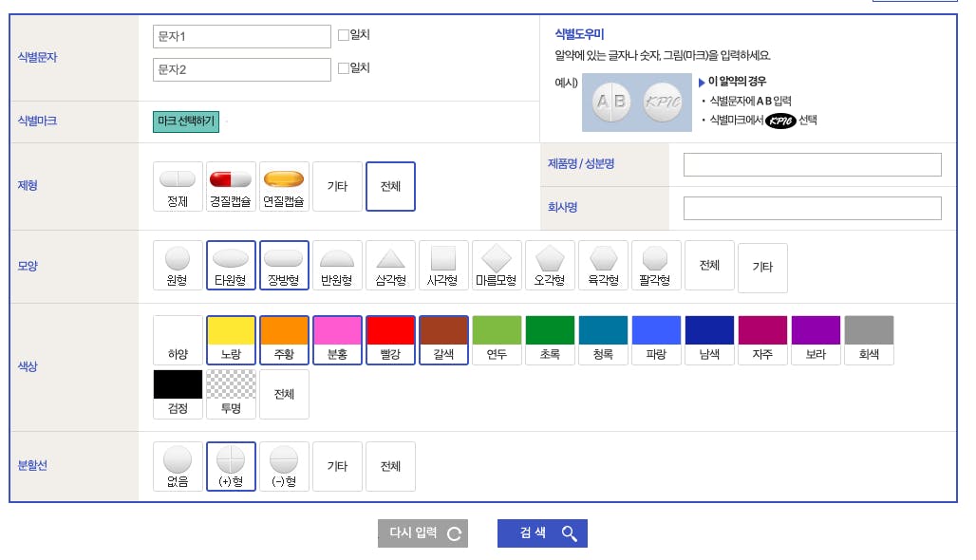
Task: Select the (-)형 score line icon
Action: (x=284, y=467)
